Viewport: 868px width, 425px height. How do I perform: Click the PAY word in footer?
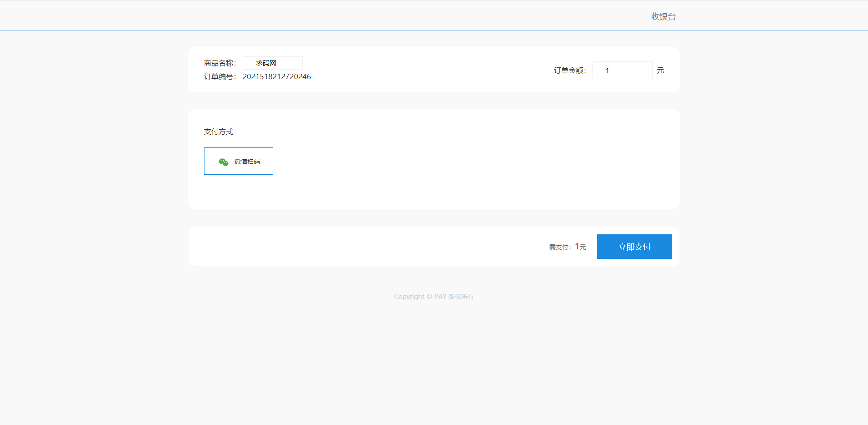[x=440, y=297]
